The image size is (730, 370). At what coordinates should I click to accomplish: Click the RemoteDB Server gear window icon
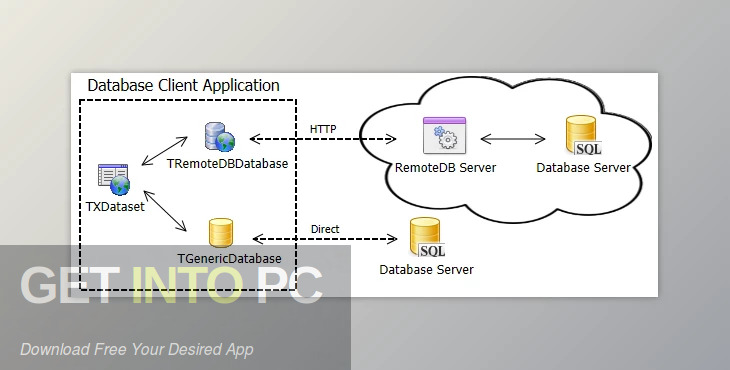[444, 135]
